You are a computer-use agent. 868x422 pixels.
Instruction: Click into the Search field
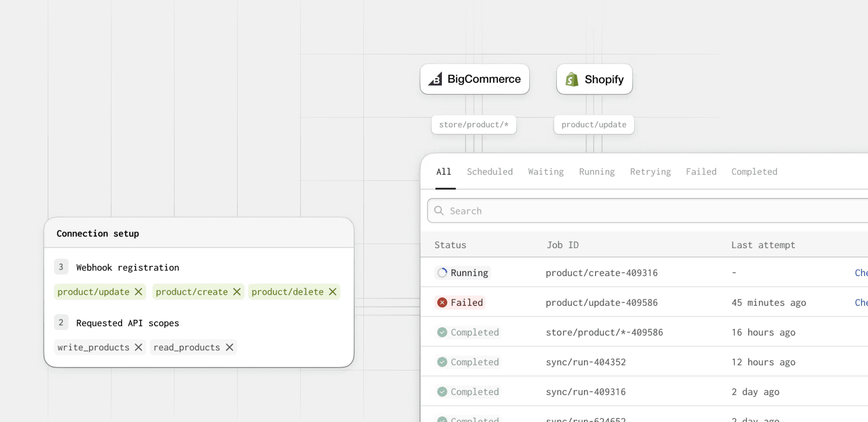[640, 211]
